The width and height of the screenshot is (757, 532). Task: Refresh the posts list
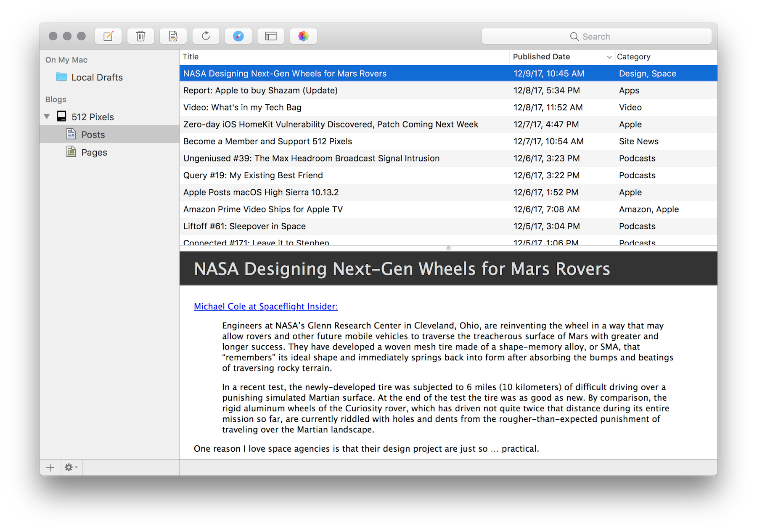(206, 36)
